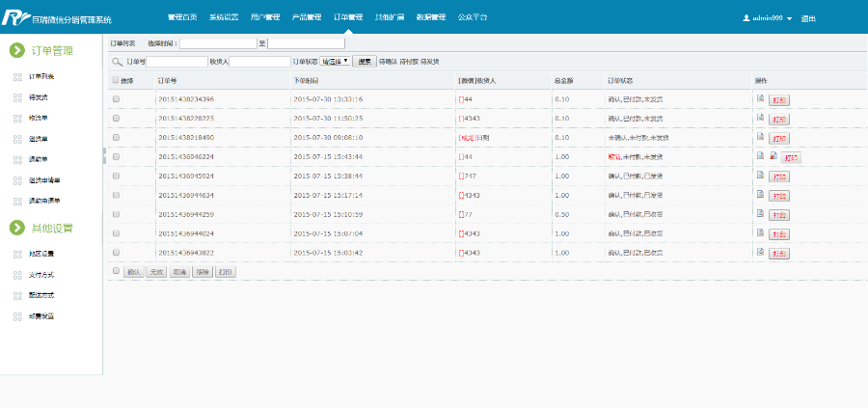868x408 pixels.
Task: Open 产品管理 in the top menu
Action: pos(307,17)
